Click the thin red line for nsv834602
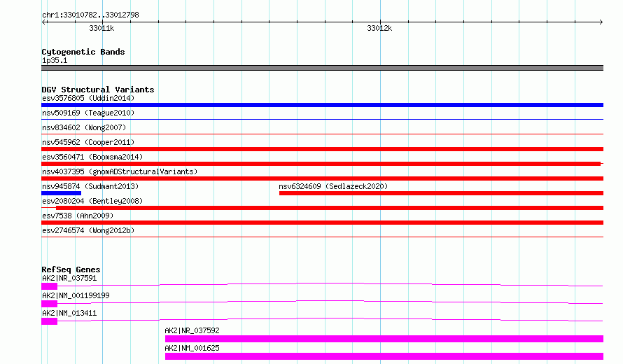The width and height of the screenshot is (623, 364). (x=322, y=134)
